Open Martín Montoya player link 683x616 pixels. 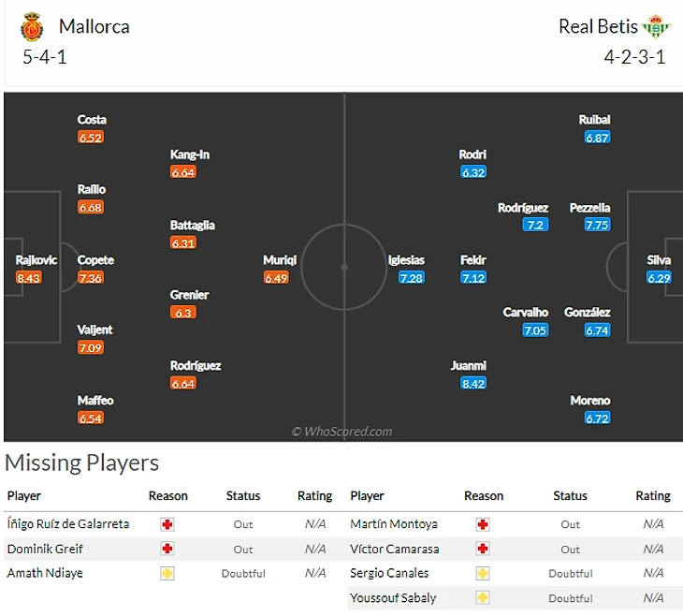[394, 524]
